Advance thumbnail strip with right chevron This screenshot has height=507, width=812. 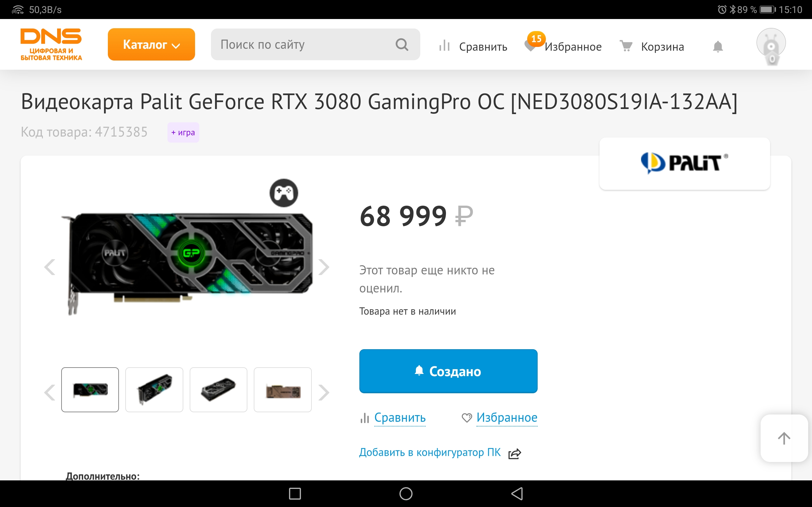pyautogui.click(x=324, y=392)
